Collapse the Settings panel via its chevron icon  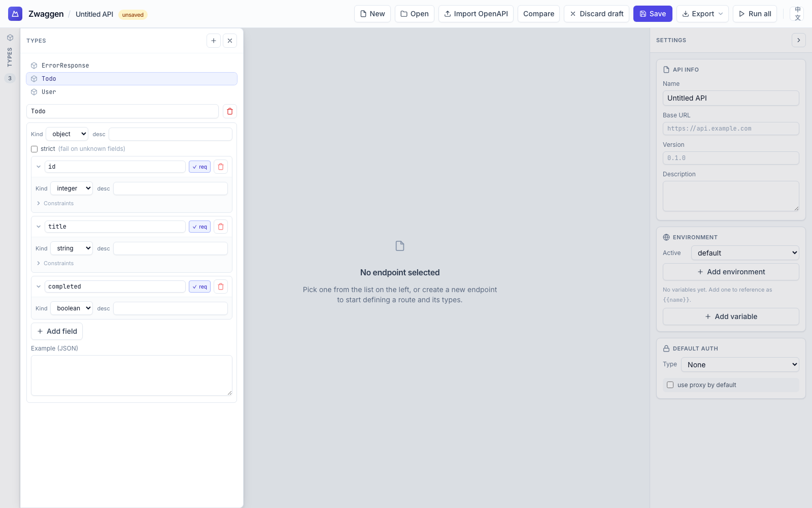[x=799, y=40]
